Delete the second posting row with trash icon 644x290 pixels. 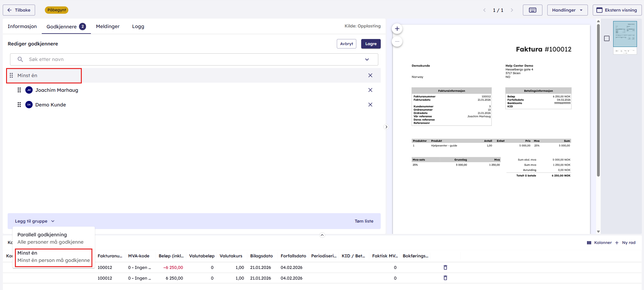tap(445, 278)
